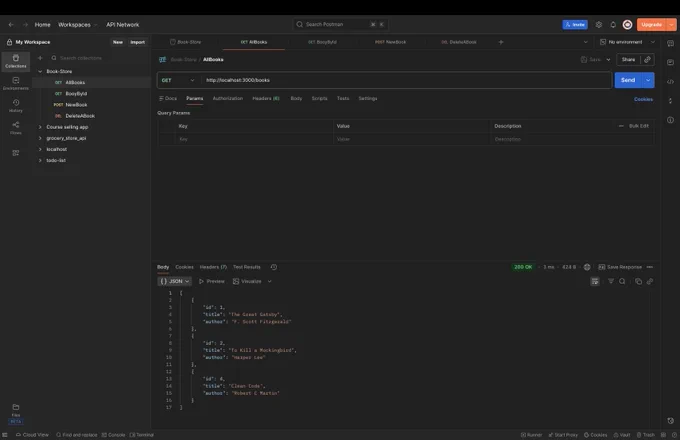Open the Test Results response tab
This screenshot has width=680, height=440.
[x=247, y=267]
